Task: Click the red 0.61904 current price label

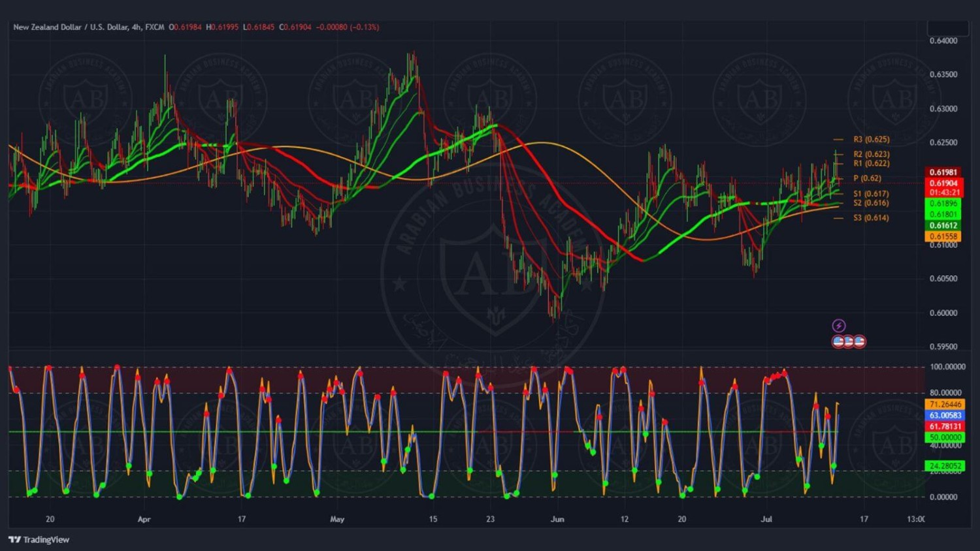Action: [x=943, y=183]
